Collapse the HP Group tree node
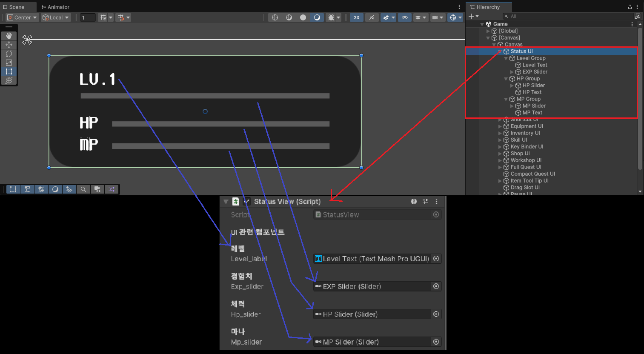644x354 pixels. [x=506, y=79]
